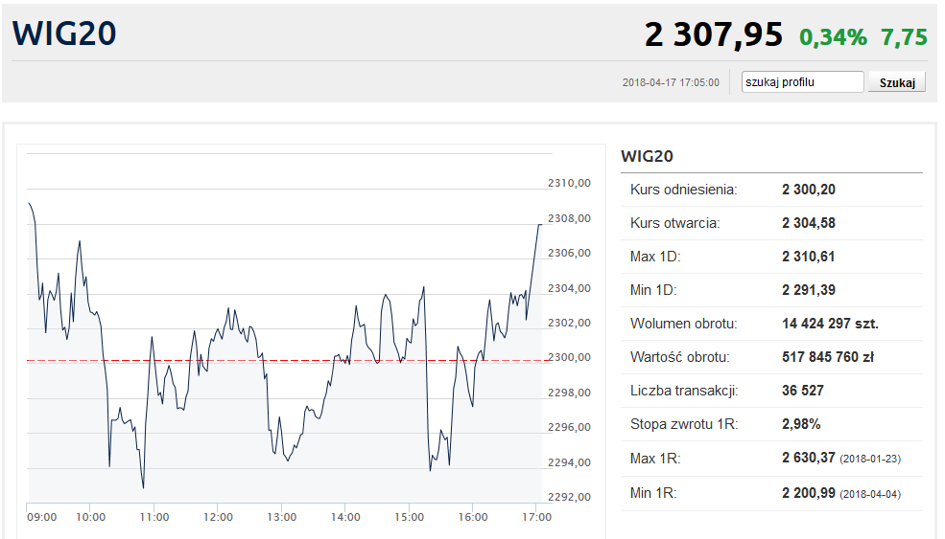Click the red dashed reference line on chart

[x=200, y=360]
